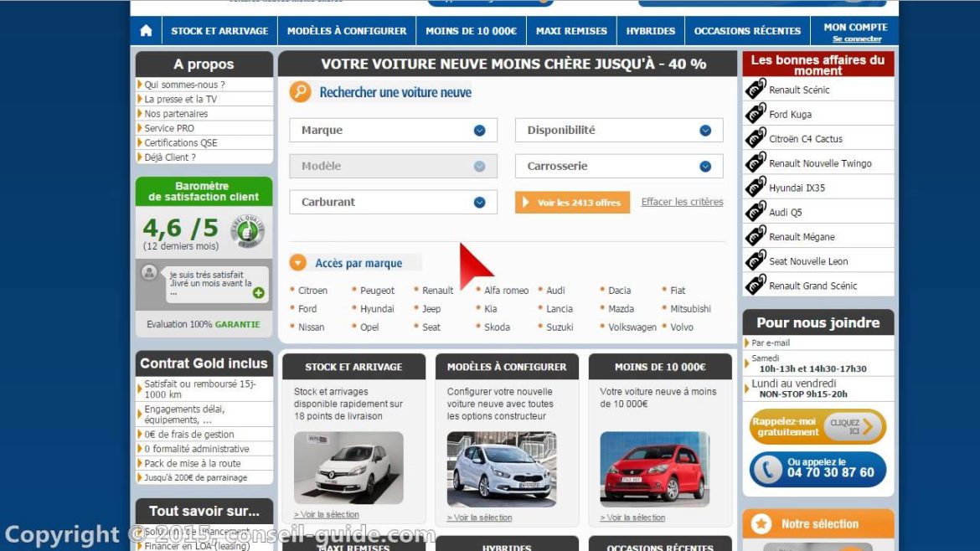Click tag icon beside Renault Mégane
This screenshot has height=551, width=980.
(x=756, y=236)
